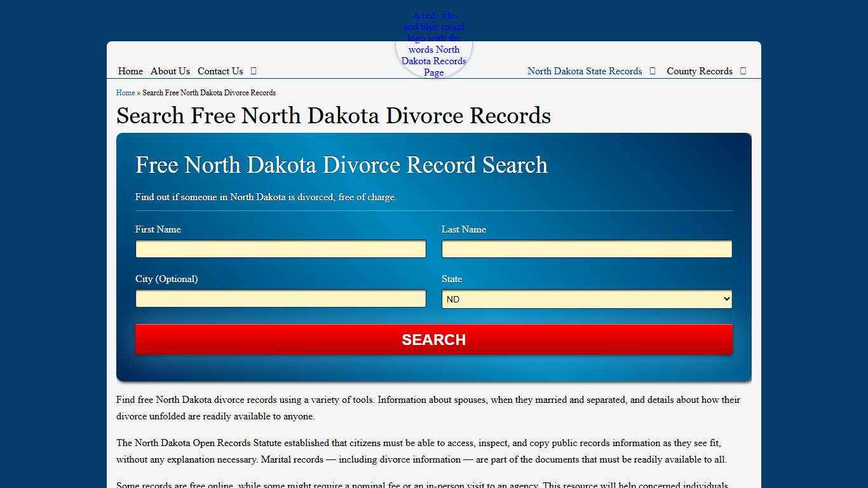This screenshot has width=868, height=488.
Task: Open the About Us menu item
Action: click(170, 71)
